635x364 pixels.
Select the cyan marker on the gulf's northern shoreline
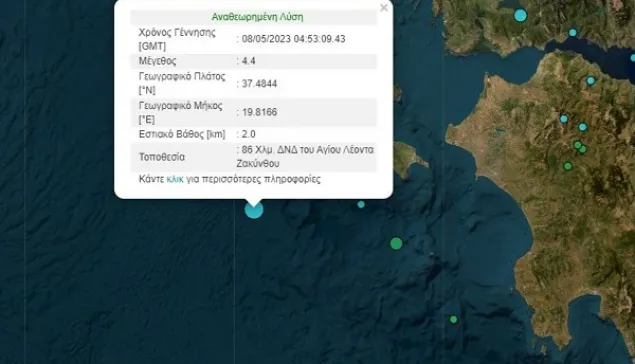pyautogui.click(x=573, y=32)
